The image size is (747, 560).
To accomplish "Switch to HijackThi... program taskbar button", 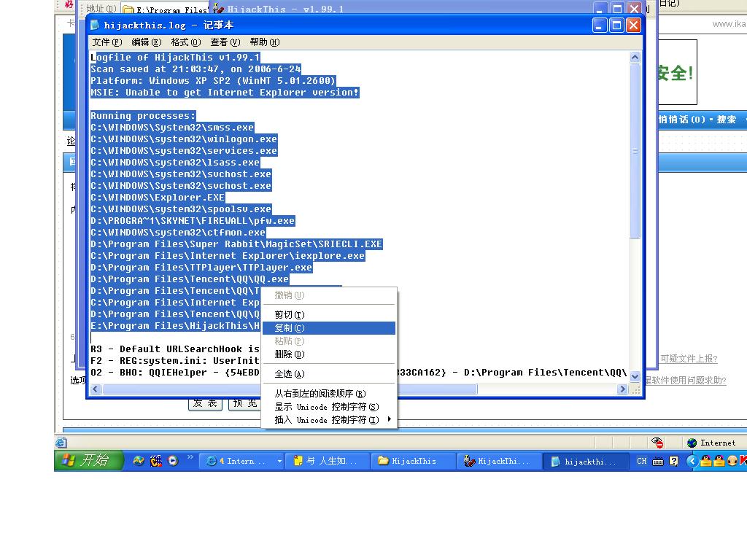I will [x=499, y=461].
